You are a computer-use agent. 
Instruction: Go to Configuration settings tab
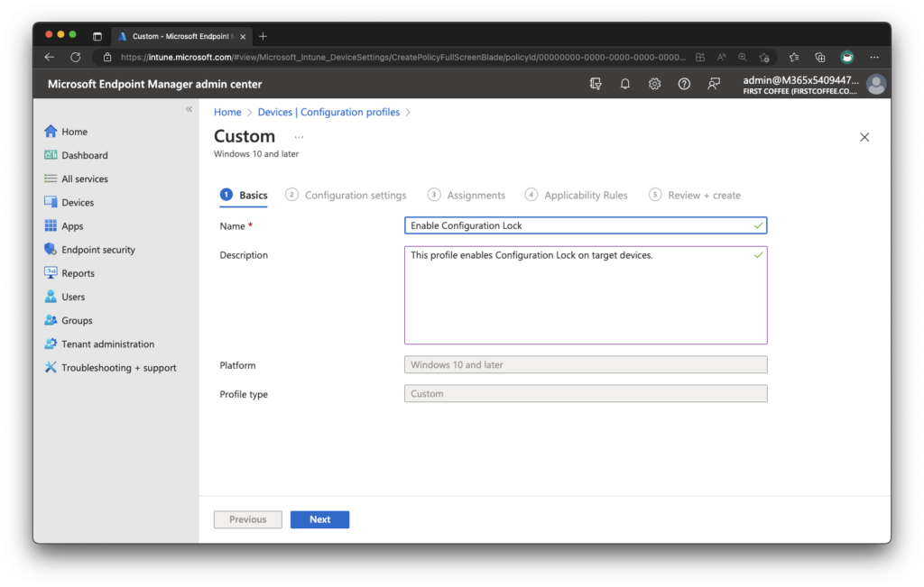[x=346, y=196]
